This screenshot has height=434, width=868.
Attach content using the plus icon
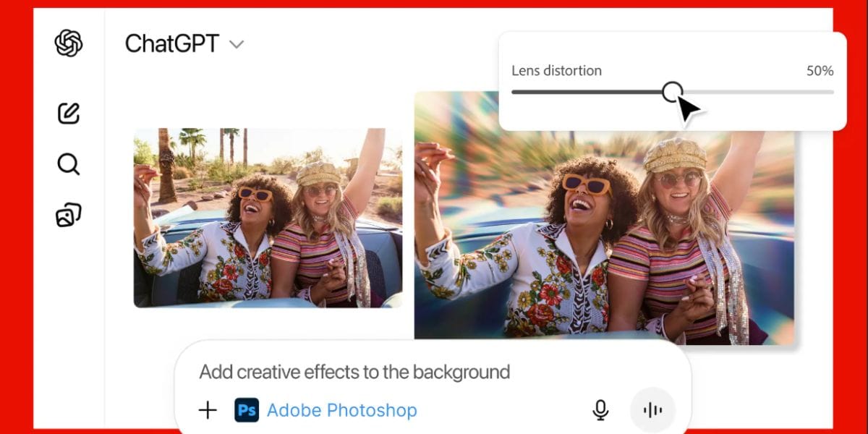tap(207, 410)
